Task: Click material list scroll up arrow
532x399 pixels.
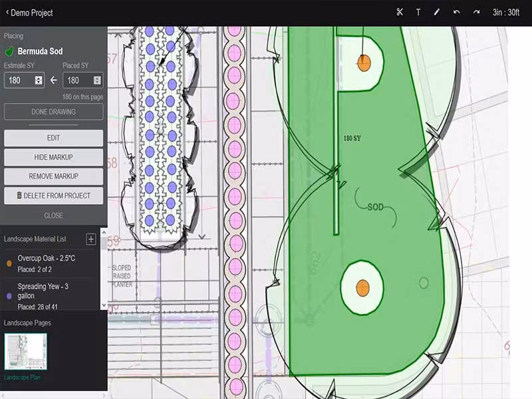Action: (x=104, y=232)
